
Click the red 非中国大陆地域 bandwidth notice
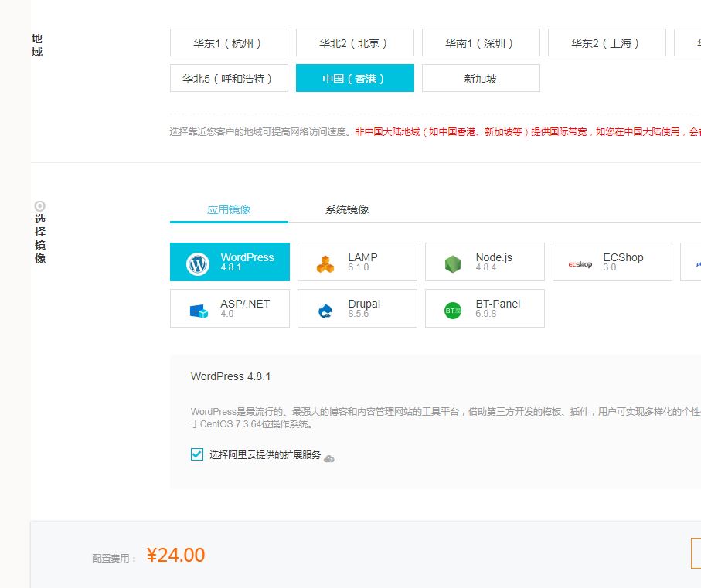(528, 132)
